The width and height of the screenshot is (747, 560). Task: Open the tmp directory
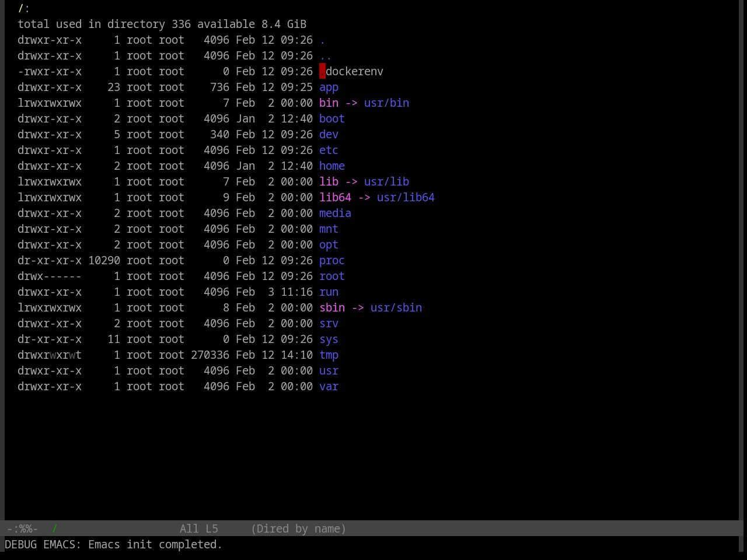click(329, 355)
